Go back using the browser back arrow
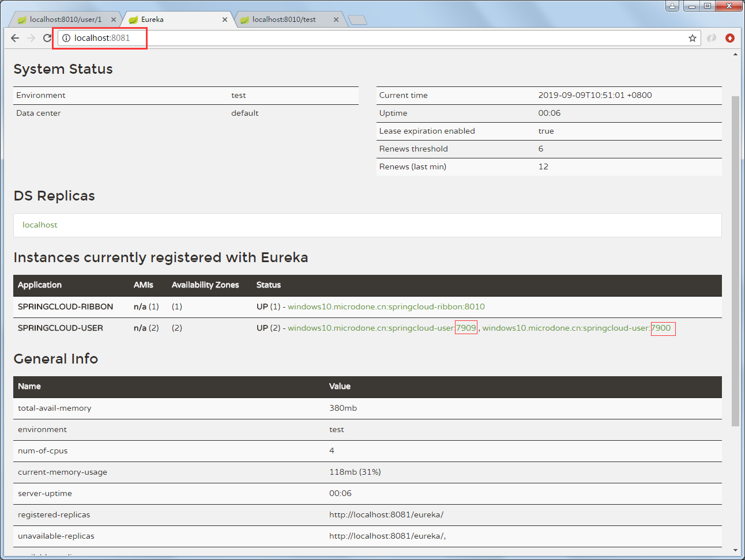This screenshot has height=560, width=745. click(15, 38)
